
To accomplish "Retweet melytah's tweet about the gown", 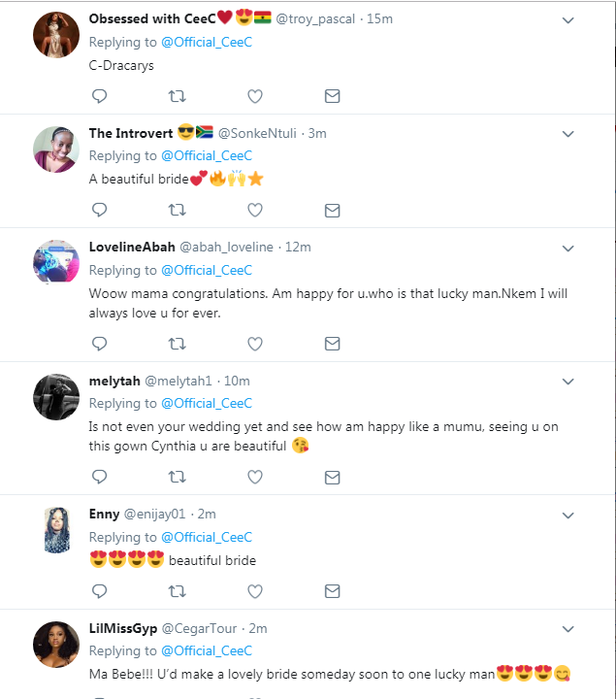I will (x=177, y=477).
